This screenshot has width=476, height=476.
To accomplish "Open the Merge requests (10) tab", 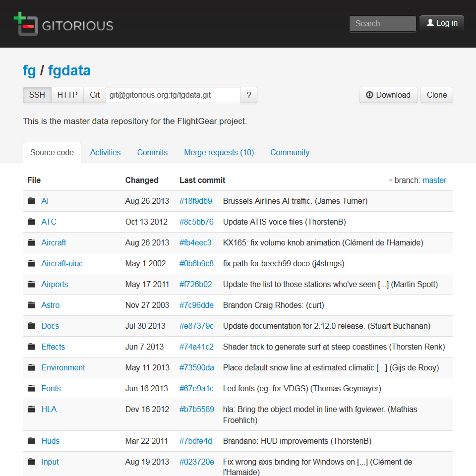I will tap(219, 152).
